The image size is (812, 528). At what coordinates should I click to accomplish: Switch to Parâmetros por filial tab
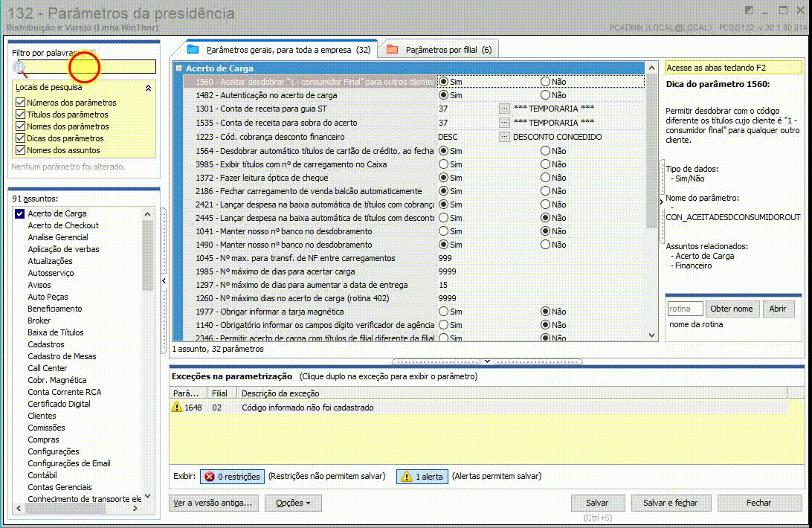[439, 50]
